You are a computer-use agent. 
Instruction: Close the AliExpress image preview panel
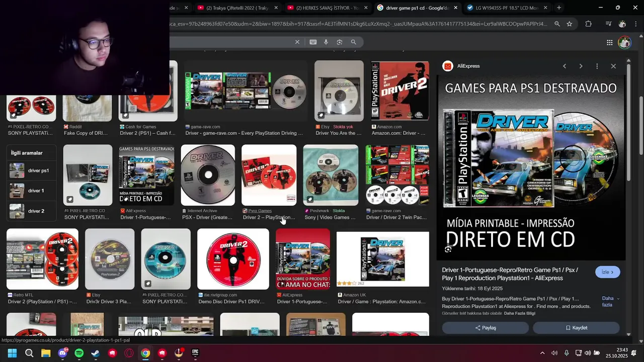[x=613, y=66]
